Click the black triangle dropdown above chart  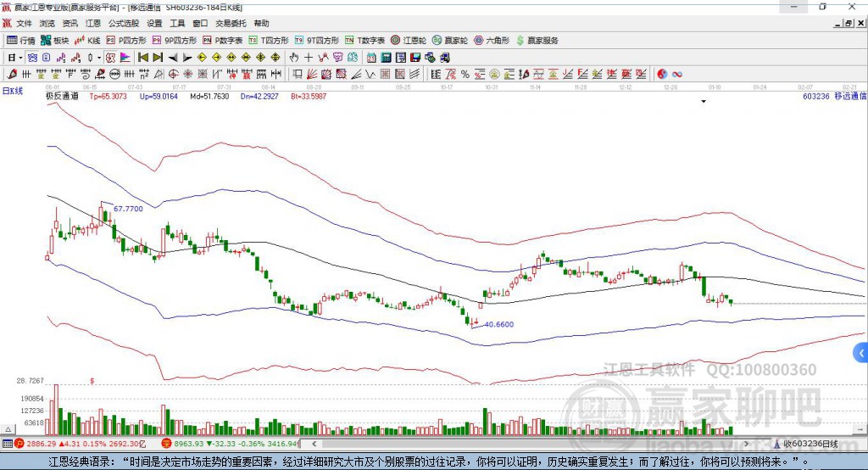coord(704,102)
